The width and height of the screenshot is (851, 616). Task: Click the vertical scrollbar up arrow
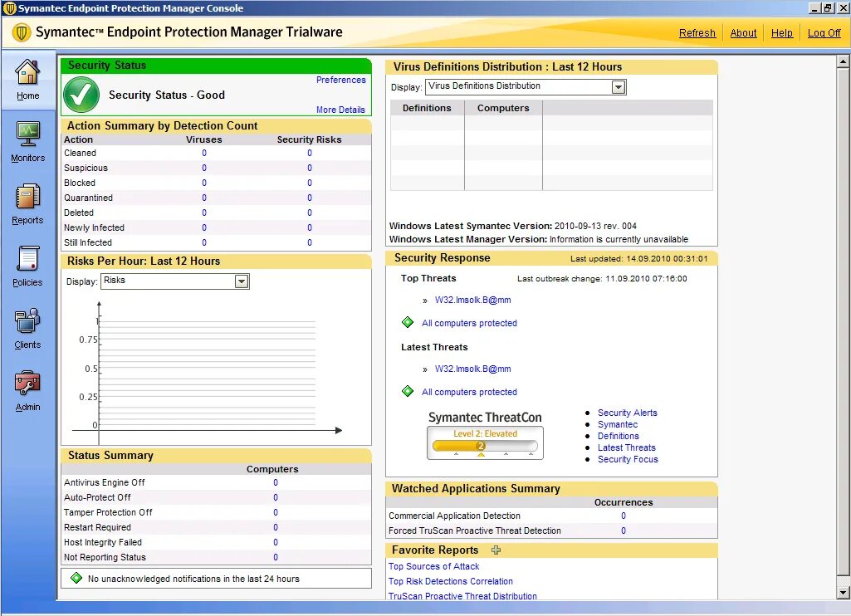(x=843, y=61)
